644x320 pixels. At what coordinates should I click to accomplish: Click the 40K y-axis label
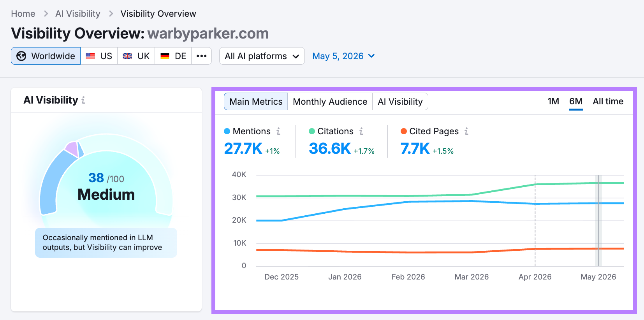click(239, 174)
